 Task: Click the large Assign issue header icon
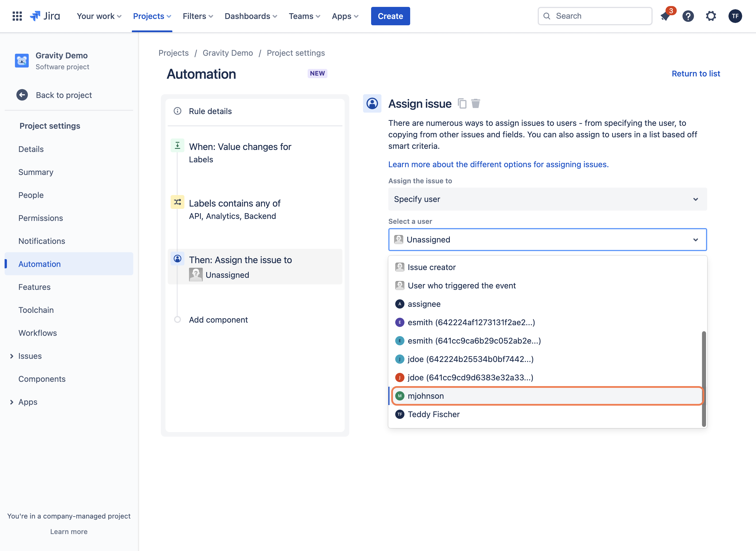pyautogui.click(x=372, y=103)
